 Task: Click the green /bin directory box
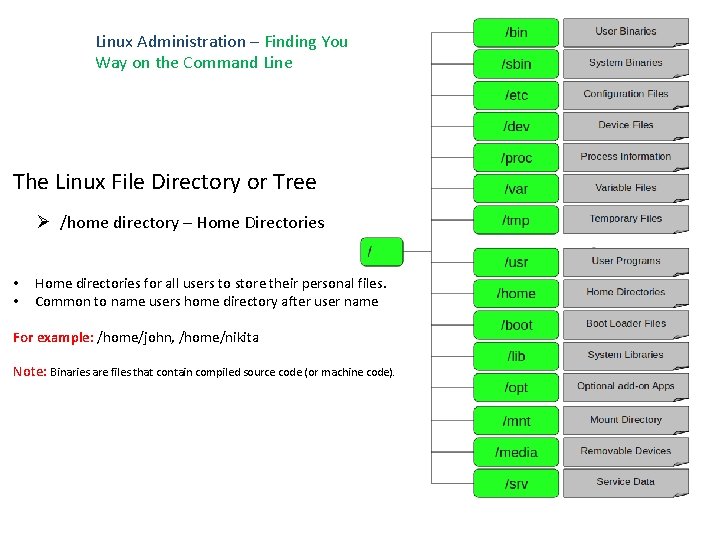pos(516,33)
